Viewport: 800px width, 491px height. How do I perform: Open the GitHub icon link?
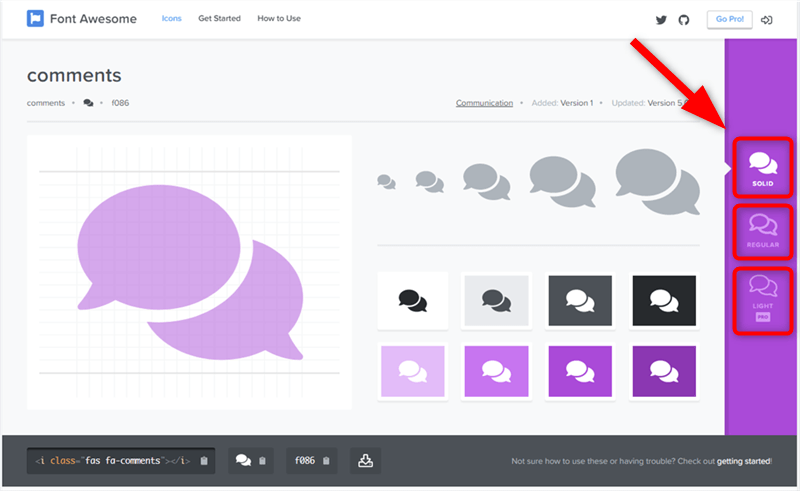(684, 19)
